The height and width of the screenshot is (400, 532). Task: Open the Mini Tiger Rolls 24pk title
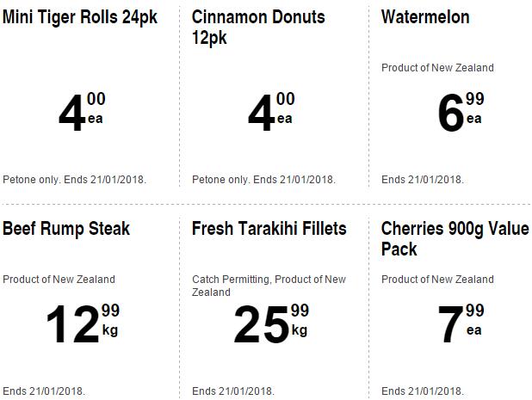pos(80,17)
